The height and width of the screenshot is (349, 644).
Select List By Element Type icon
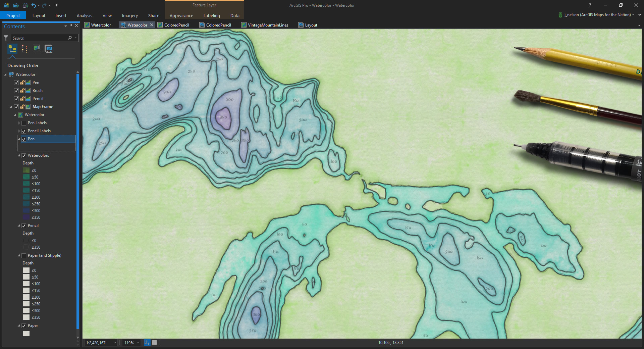pyautogui.click(x=24, y=49)
